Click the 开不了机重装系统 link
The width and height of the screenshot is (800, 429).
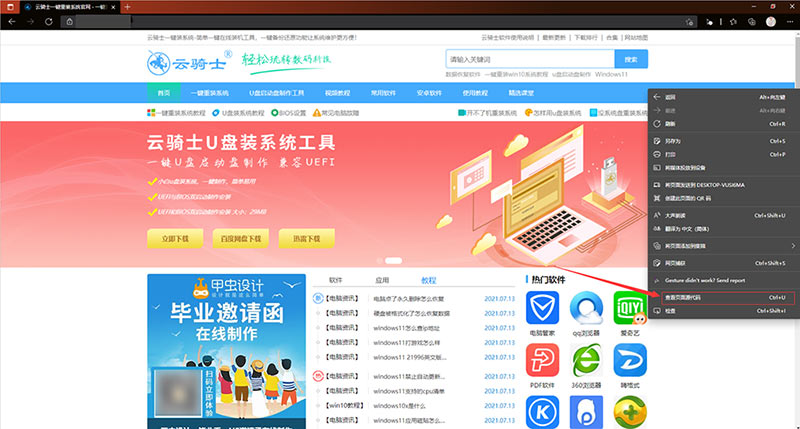coord(487,113)
